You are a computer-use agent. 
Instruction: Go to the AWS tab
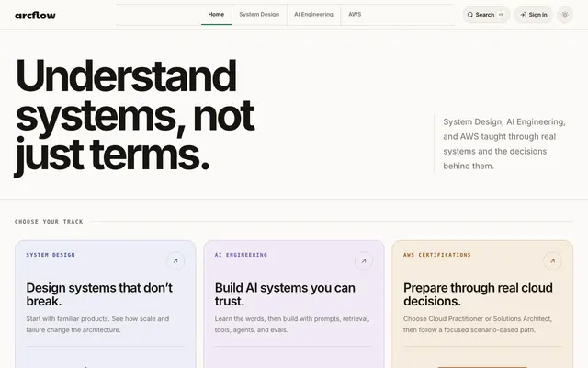[355, 15]
